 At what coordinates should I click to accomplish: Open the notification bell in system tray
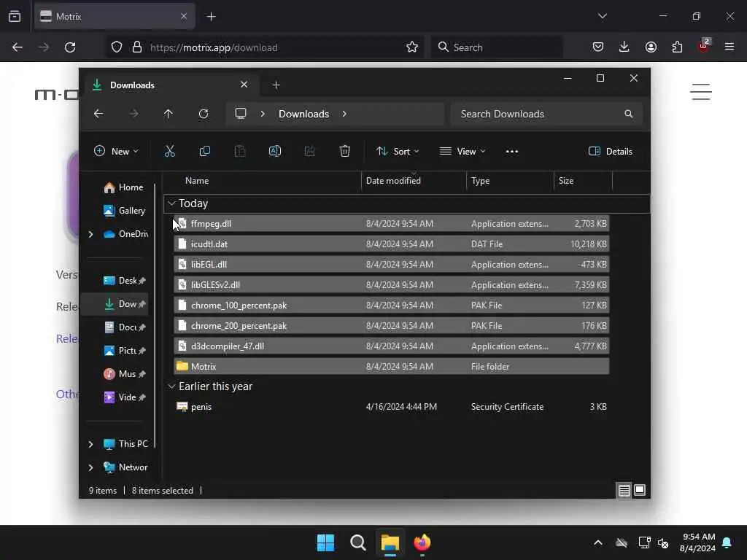pyautogui.click(x=727, y=542)
